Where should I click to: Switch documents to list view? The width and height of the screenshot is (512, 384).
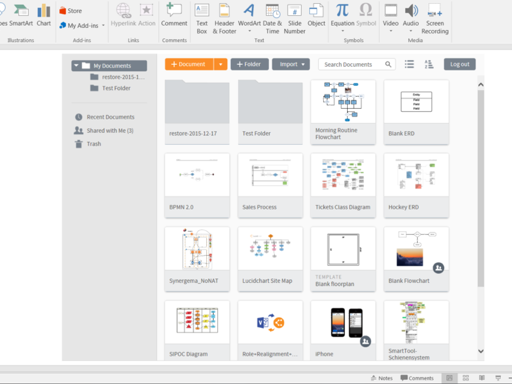[409, 64]
